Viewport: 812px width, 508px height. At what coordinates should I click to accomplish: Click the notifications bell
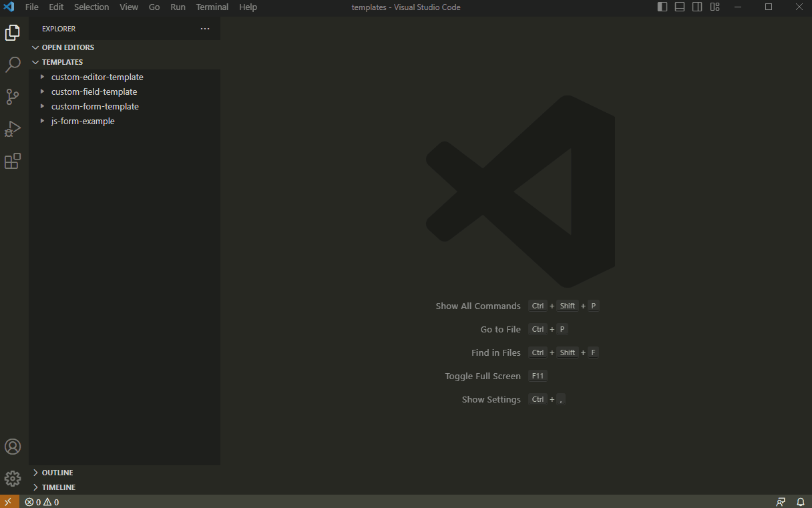801,501
